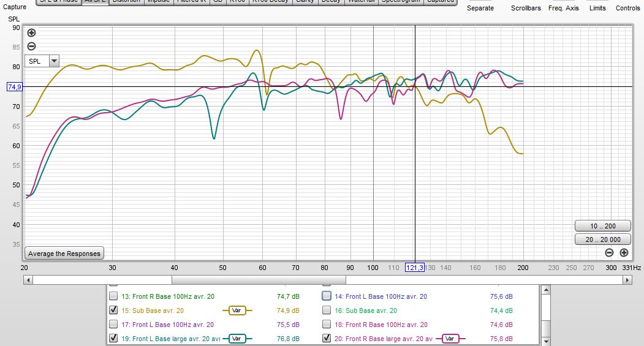Open the Limits toolbar option
Screen dimensions: 644x346
(x=597, y=8)
